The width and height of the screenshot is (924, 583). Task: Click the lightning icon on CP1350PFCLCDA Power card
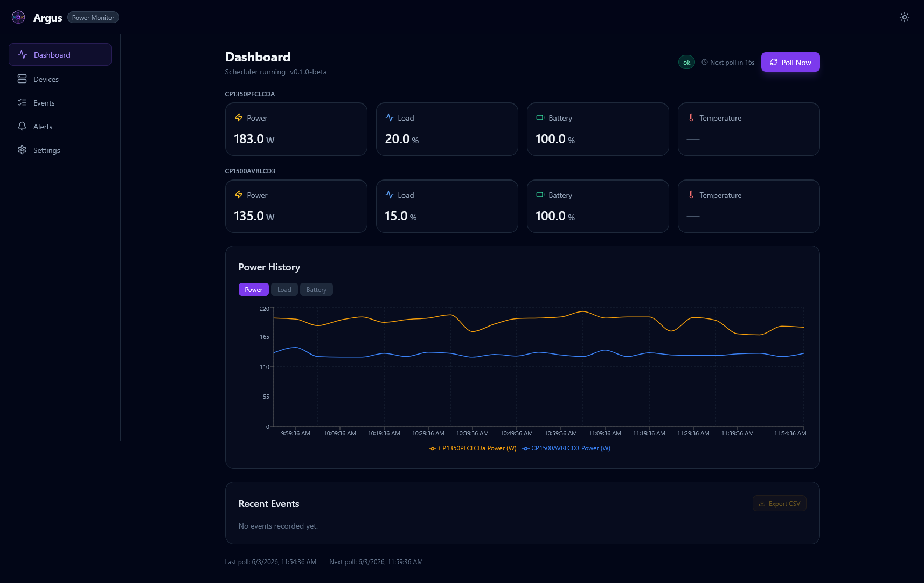[x=239, y=117]
